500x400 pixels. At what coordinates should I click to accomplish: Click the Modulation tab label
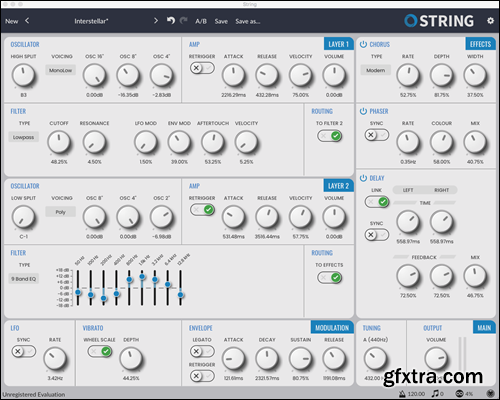point(332,327)
